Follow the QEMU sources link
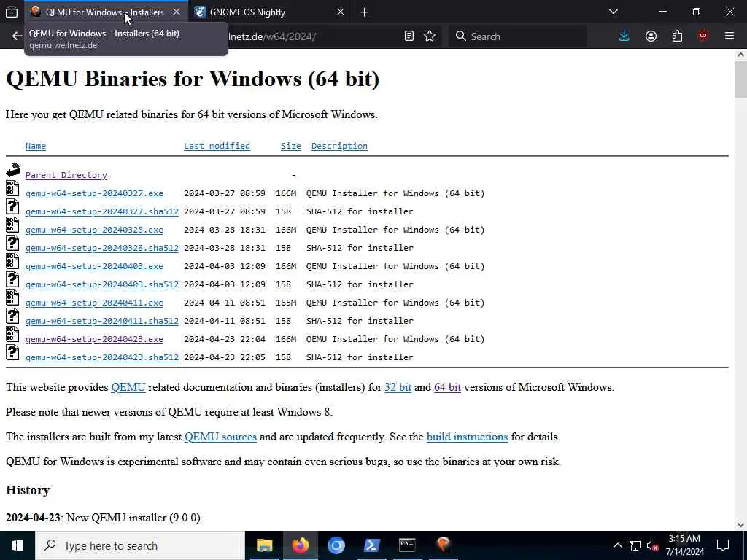Image resolution: width=747 pixels, height=560 pixels. point(220,437)
